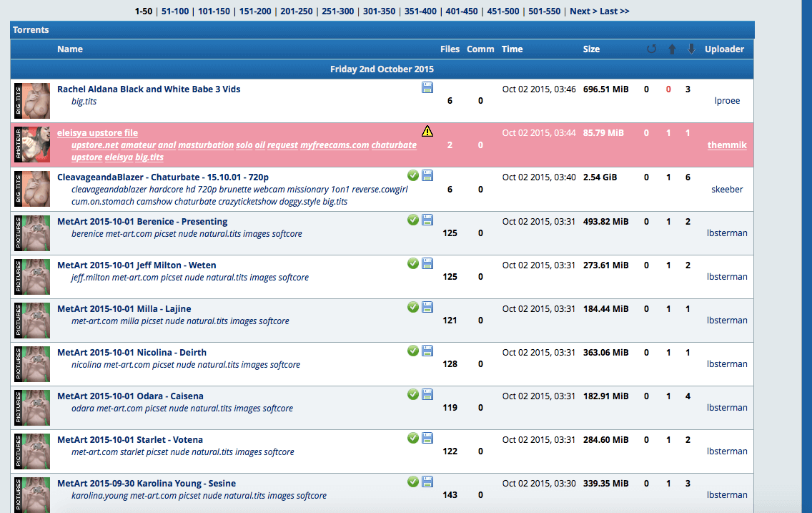812x513 pixels.
Task: Click the floppy disk icon for Rachel Aldana torrent
Action: [x=427, y=87]
